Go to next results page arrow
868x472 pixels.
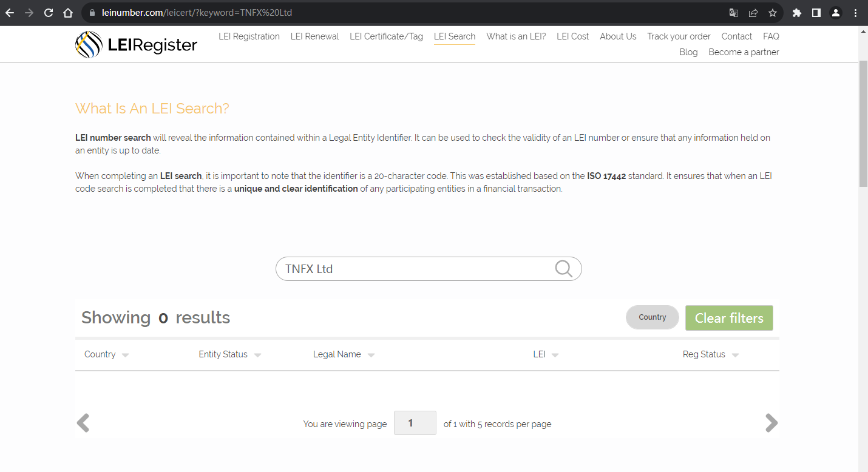point(771,423)
